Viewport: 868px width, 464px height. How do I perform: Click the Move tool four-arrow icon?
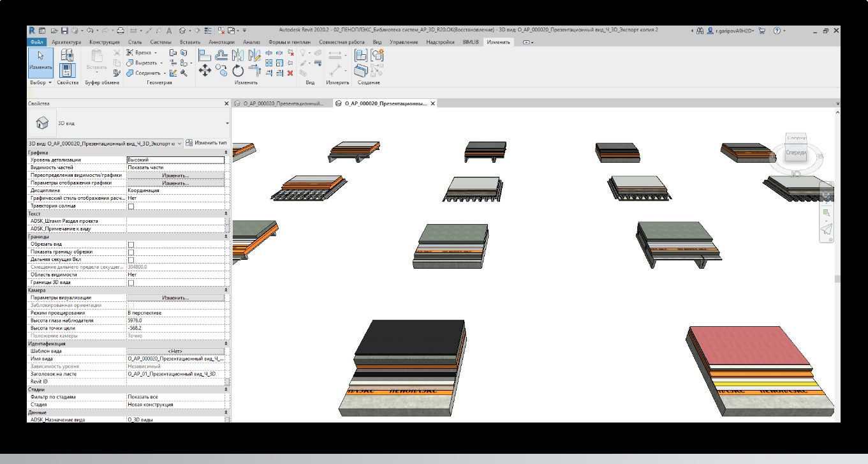coord(205,70)
